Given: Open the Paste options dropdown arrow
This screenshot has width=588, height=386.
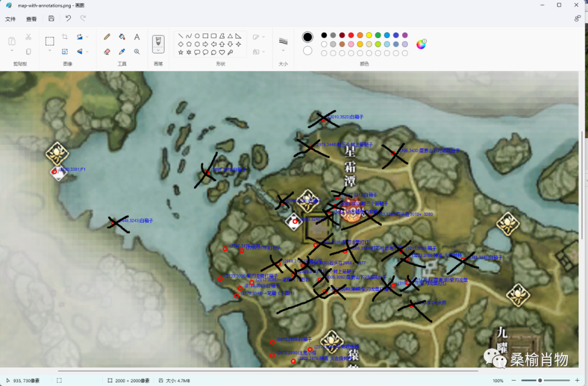Looking at the screenshot, I should (12, 51).
